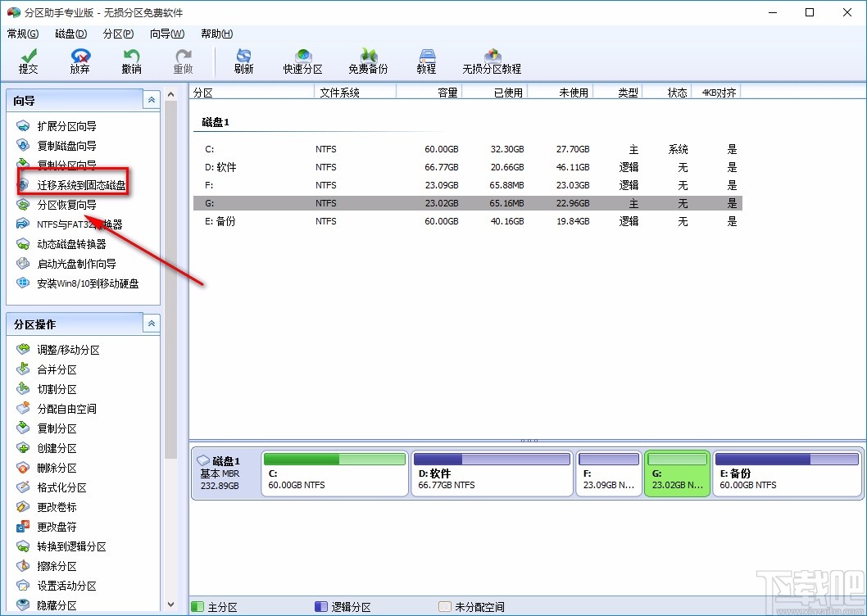Click the sidebar scrollbar up arrow
Image resolution: width=867 pixels, height=616 pixels.
coord(170,94)
